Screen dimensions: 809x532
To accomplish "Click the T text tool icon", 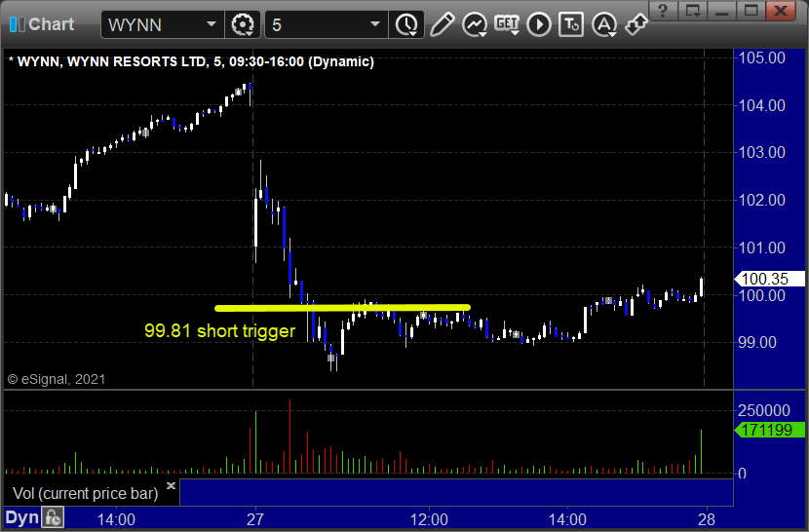I will (x=571, y=24).
